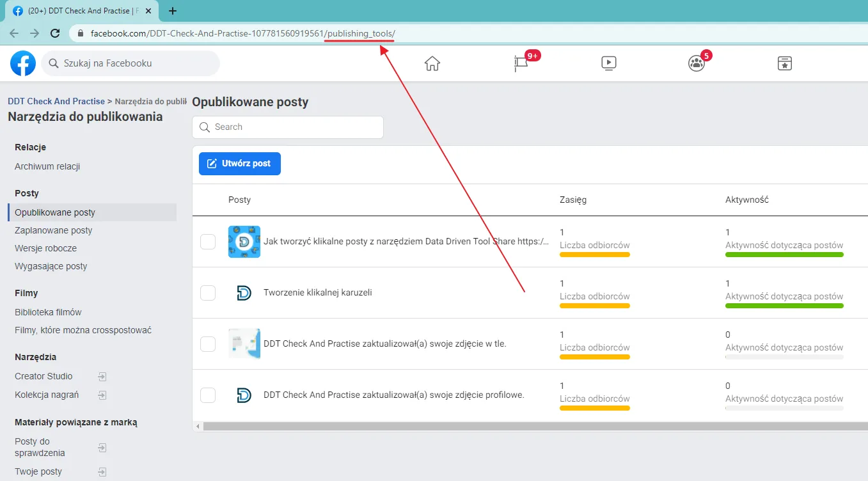Open thumbnail of the Data Driven Tool post
Viewport: 868px width, 481px height.
pos(244,242)
